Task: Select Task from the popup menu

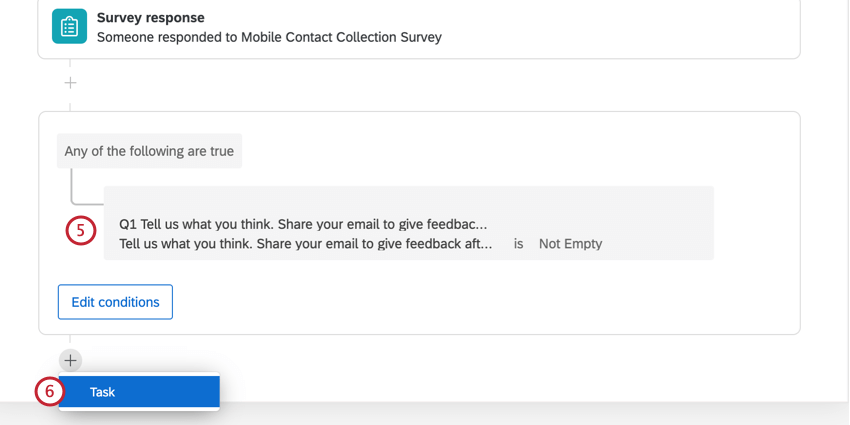Action: 139,392
